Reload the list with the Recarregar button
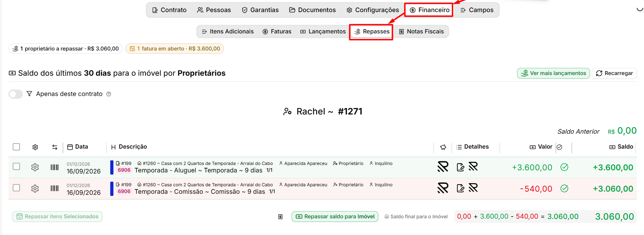The height and width of the screenshot is (235, 644). [614, 73]
